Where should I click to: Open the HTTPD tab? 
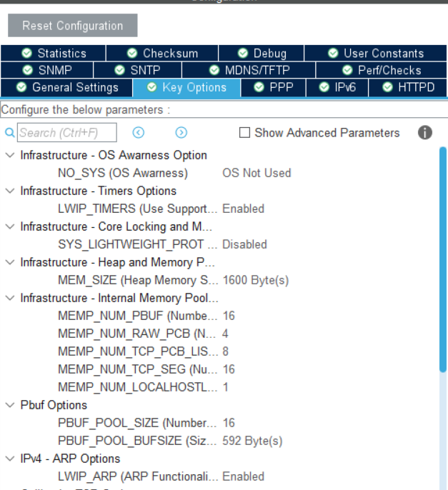point(408,87)
